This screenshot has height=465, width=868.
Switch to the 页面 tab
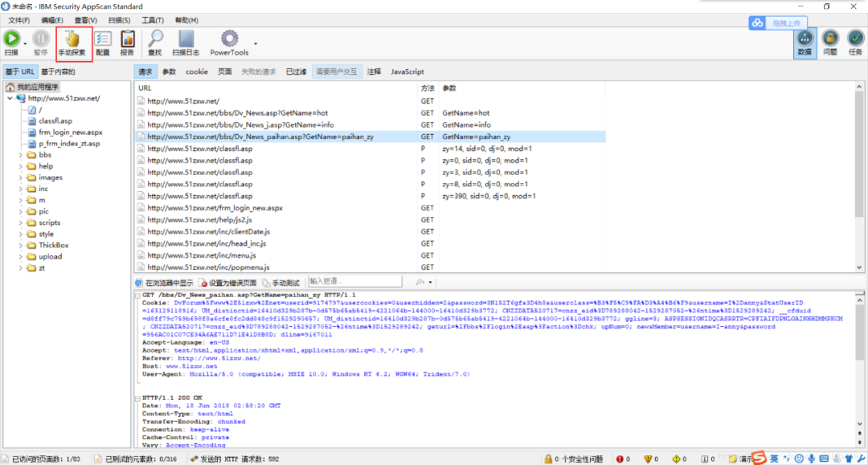pos(225,72)
